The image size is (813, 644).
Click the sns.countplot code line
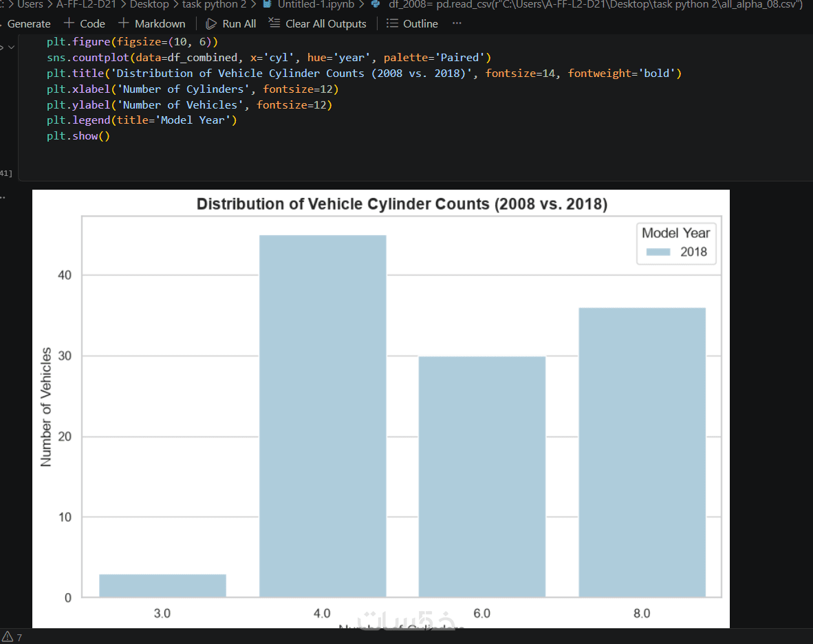coord(268,58)
